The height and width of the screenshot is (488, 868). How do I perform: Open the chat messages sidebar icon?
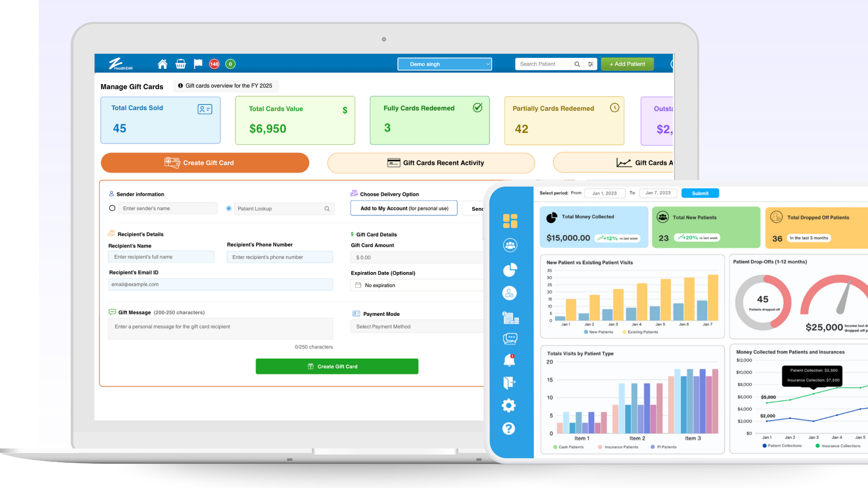[x=510, y=338]
